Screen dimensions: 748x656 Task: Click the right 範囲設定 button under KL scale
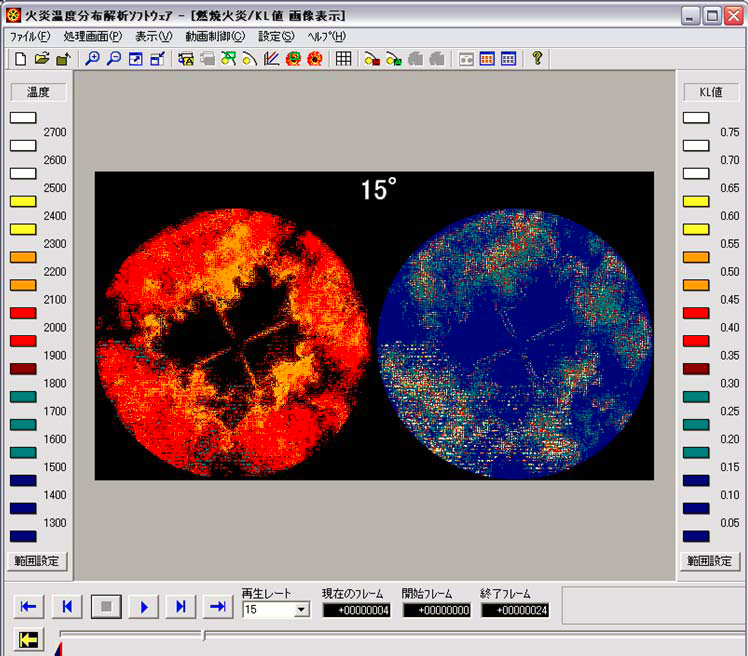709,561
